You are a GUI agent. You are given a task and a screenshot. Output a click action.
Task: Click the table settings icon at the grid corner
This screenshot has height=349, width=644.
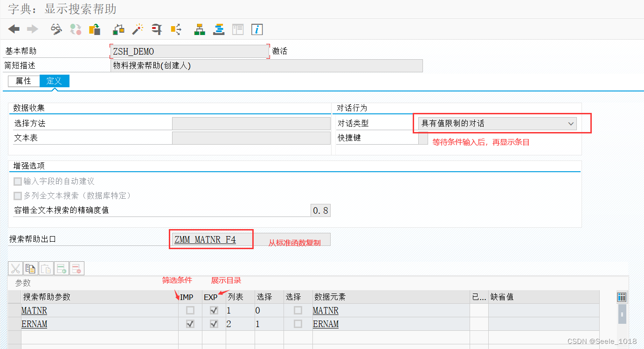(x=622, y=297)
